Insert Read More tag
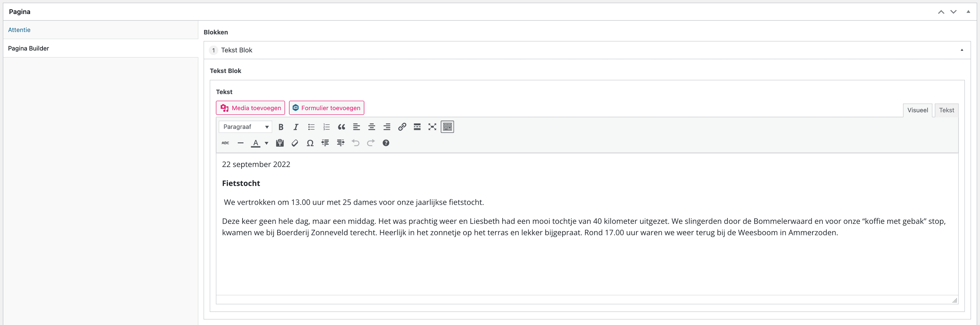Viewport: 980px width, 325px height. click(x=417, y=127)
